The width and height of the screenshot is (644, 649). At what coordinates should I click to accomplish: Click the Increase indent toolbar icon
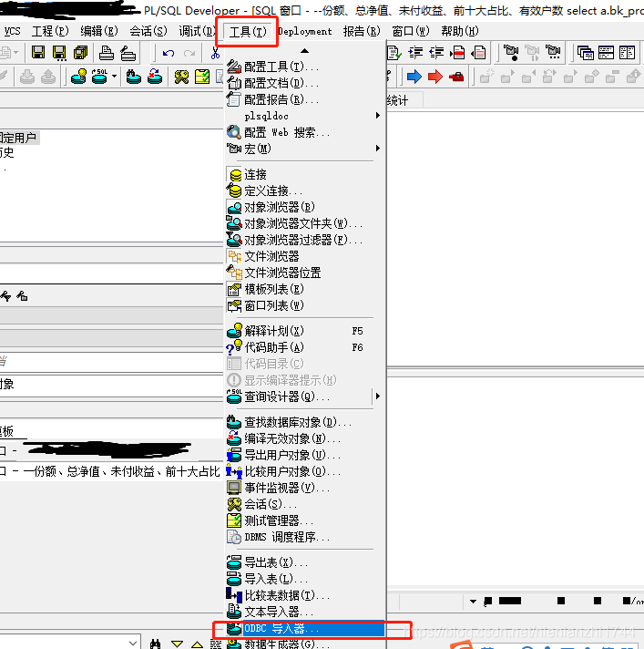(x=415, y=53)
